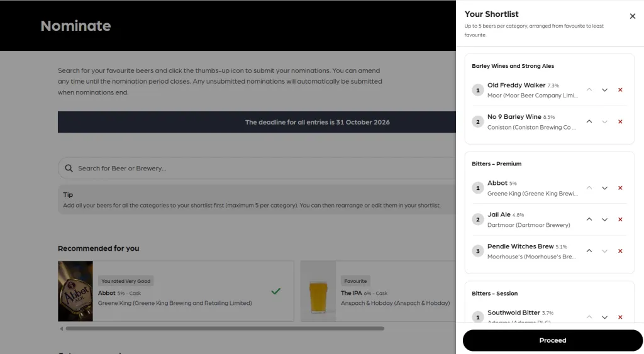Click the Favourite badge on The IPA
The image size is (644, 354).
click(355, 281)
